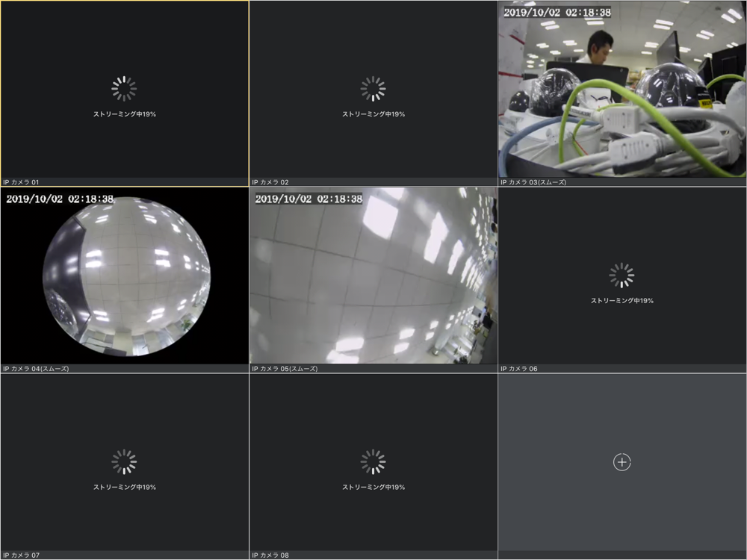Click the timestamp on camera 04 feed

pos(60,199)
